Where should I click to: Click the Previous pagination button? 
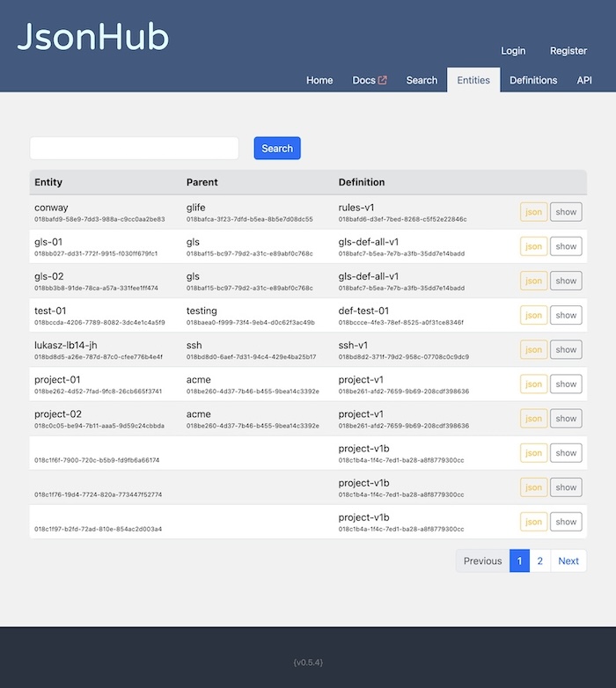coord(482,561)
